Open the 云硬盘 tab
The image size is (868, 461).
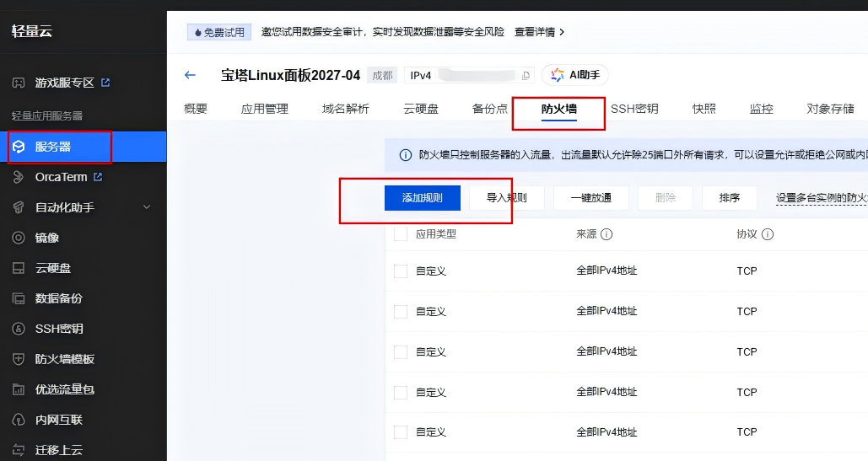[421, 109]
